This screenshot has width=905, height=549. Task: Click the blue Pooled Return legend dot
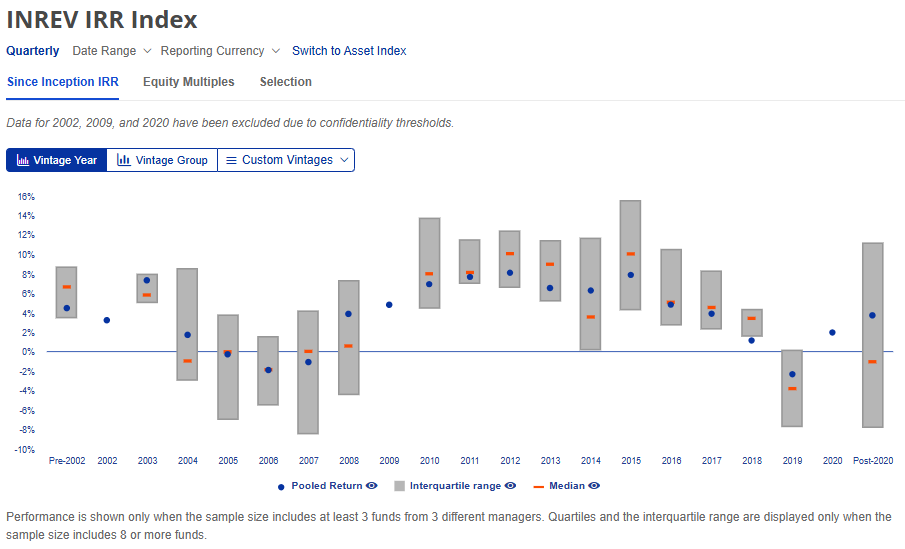tap(281, 486)
